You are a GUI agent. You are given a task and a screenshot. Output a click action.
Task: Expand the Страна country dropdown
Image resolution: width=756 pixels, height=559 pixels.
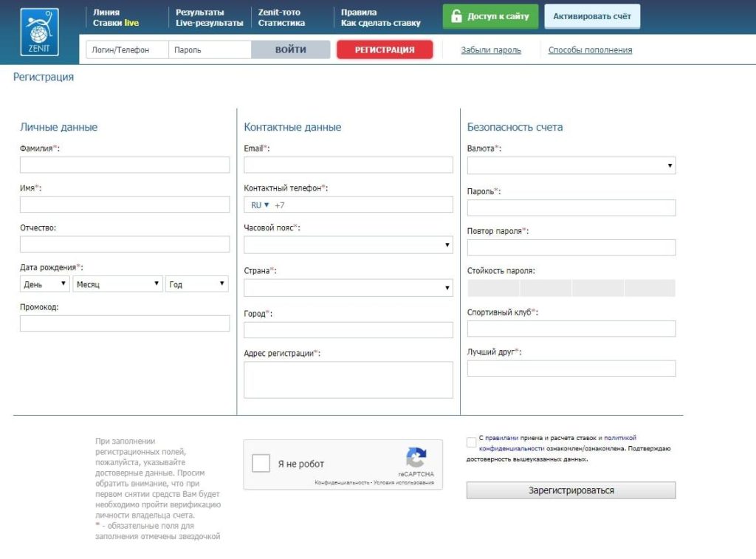click(x=348, y=287)
